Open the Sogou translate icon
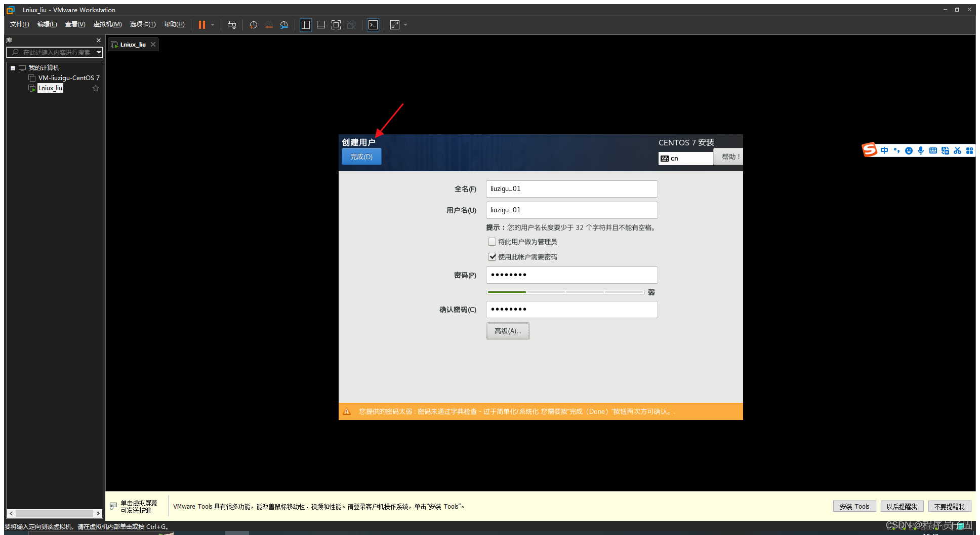The width and height of the screenshot is (980, 535). pos(945,150)
